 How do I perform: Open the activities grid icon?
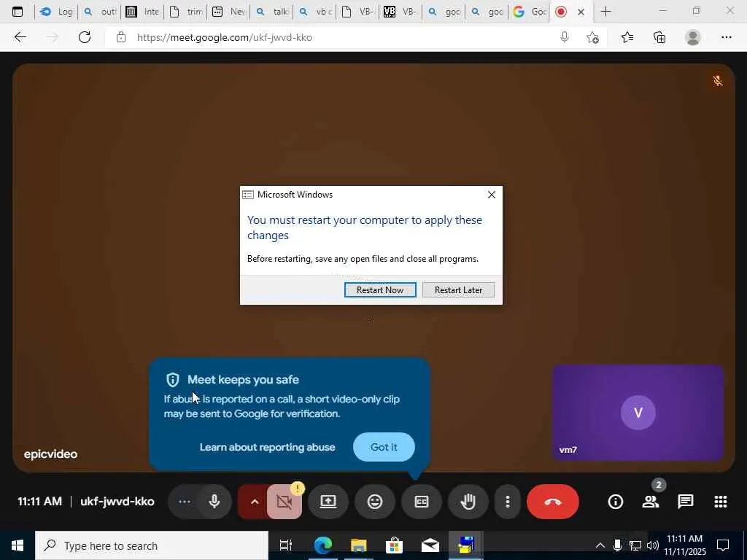point(720,502)
